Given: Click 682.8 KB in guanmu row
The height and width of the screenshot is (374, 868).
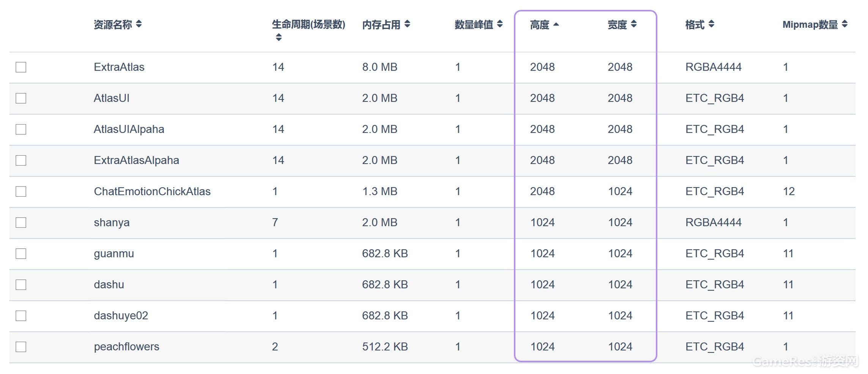Looking at the screenshot, I should pyautogui.click(x=385, y=254).
